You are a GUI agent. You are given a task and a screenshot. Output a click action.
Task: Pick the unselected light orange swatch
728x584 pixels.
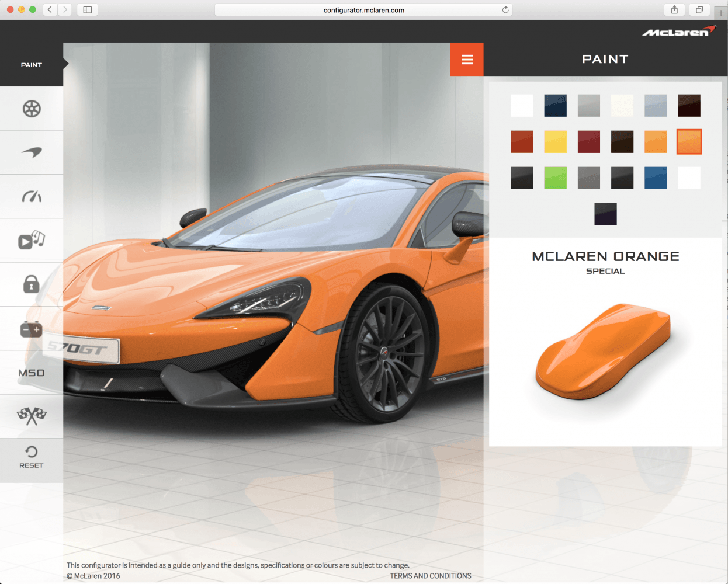656,142
